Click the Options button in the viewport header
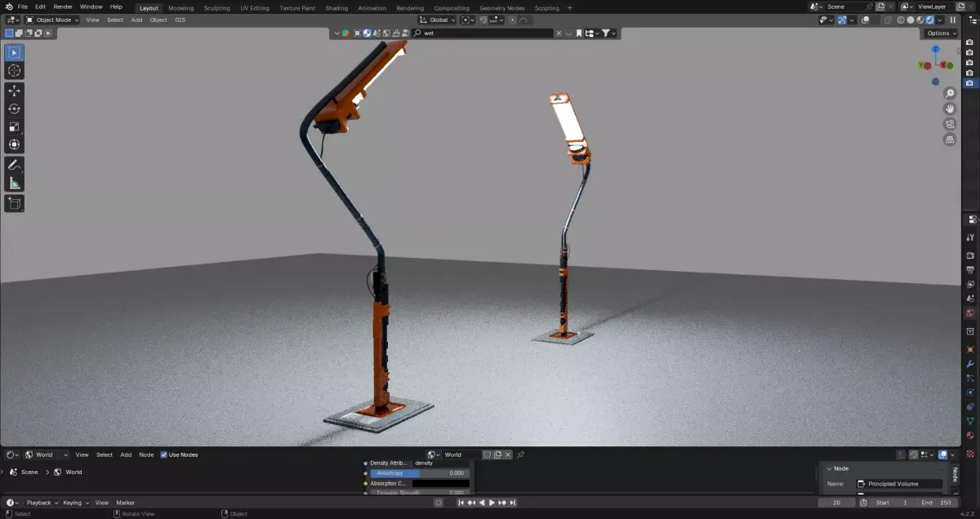 pos(940,33)
